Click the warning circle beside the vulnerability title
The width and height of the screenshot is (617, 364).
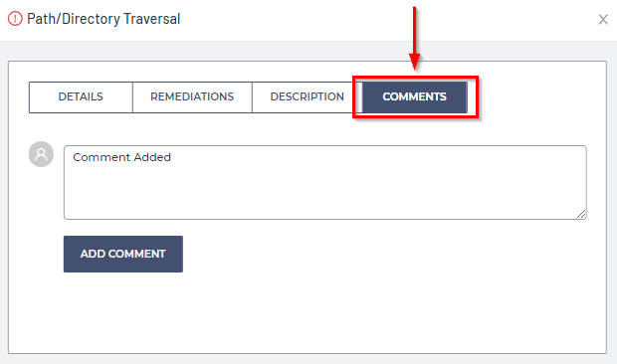15,19
